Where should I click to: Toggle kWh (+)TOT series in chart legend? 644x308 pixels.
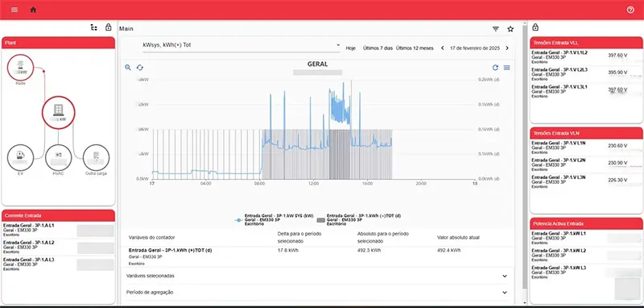point(358,220)
